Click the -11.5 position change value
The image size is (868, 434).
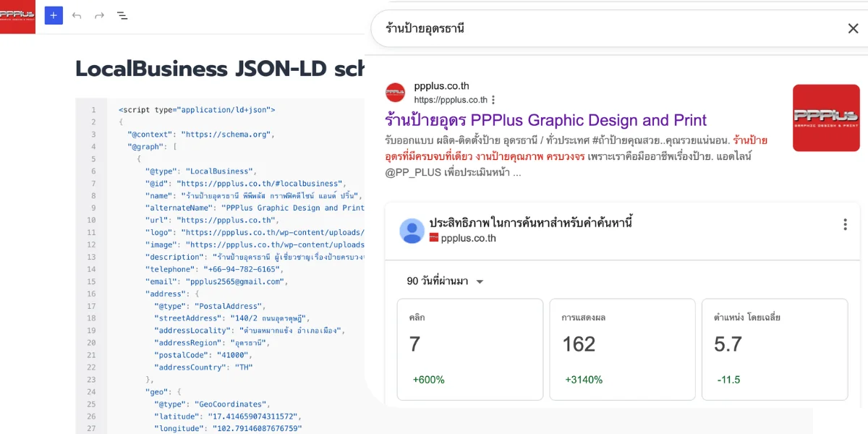click(x=728, y=380)
